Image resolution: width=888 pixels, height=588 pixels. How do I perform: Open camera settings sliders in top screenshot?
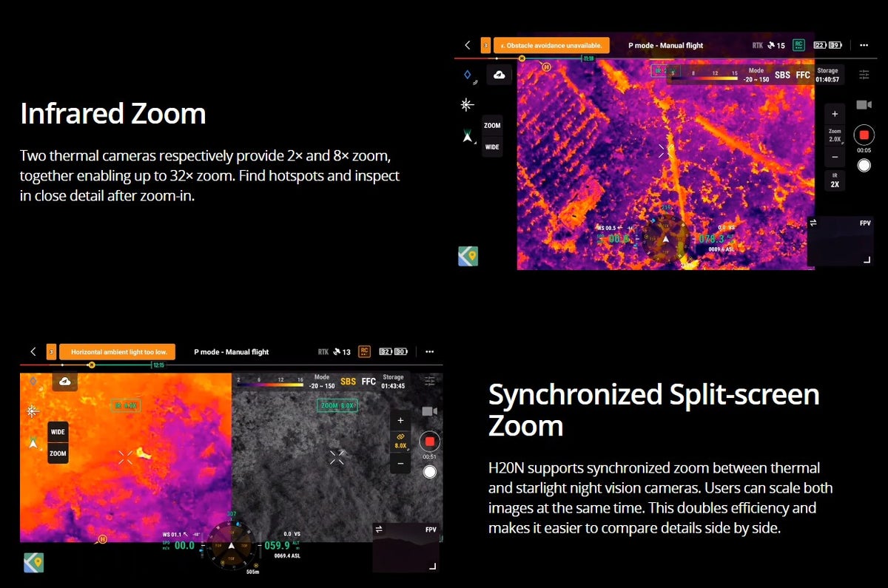click(x=864, y=75)
